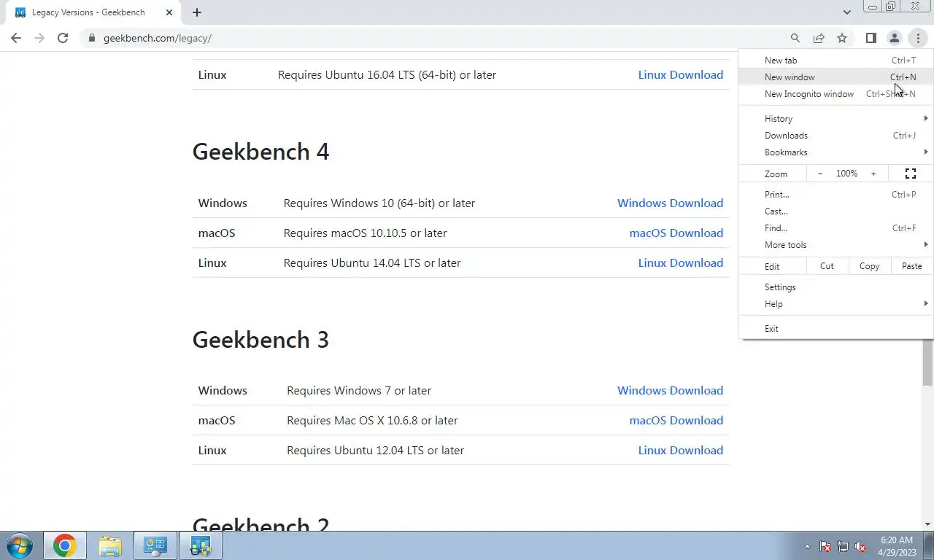View site information via the padlock icon
The height and width of the screenshot is (560, 934).
coord(92,38)
